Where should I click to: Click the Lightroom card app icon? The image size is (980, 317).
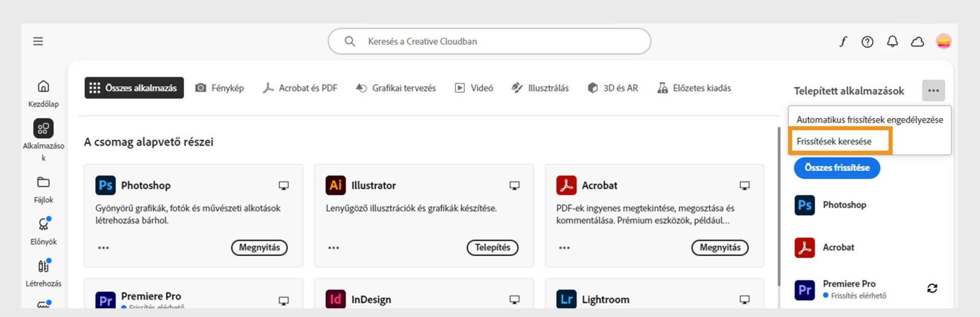567,299
